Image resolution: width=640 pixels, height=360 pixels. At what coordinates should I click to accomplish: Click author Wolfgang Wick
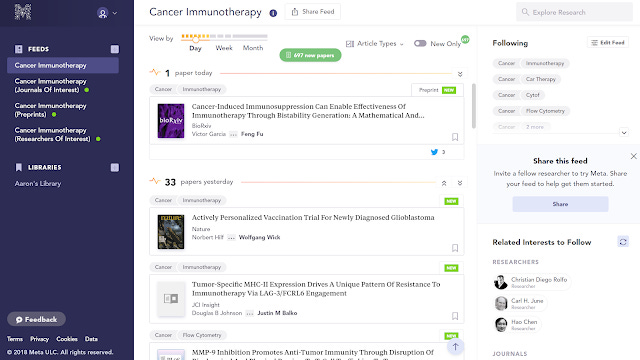click(x=260, y=237)
